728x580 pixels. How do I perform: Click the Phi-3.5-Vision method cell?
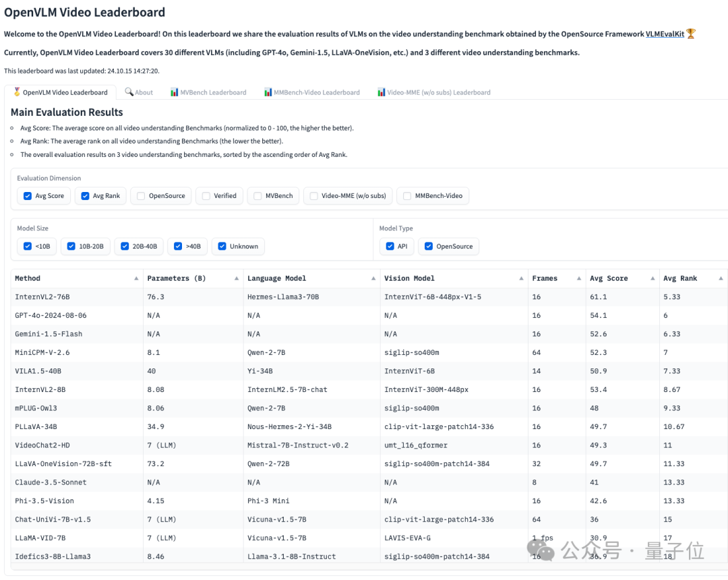(77, 501)
